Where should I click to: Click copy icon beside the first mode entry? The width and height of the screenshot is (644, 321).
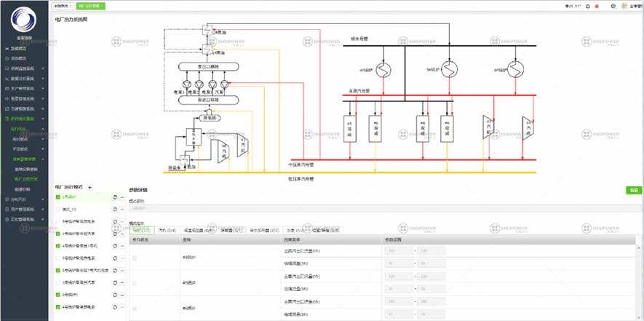coord(114,197)
